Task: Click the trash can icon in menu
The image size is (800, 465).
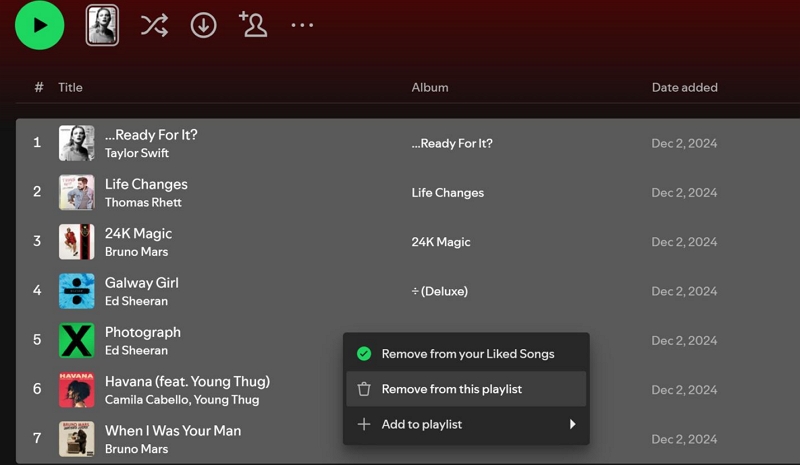Action: pos(364,389)
